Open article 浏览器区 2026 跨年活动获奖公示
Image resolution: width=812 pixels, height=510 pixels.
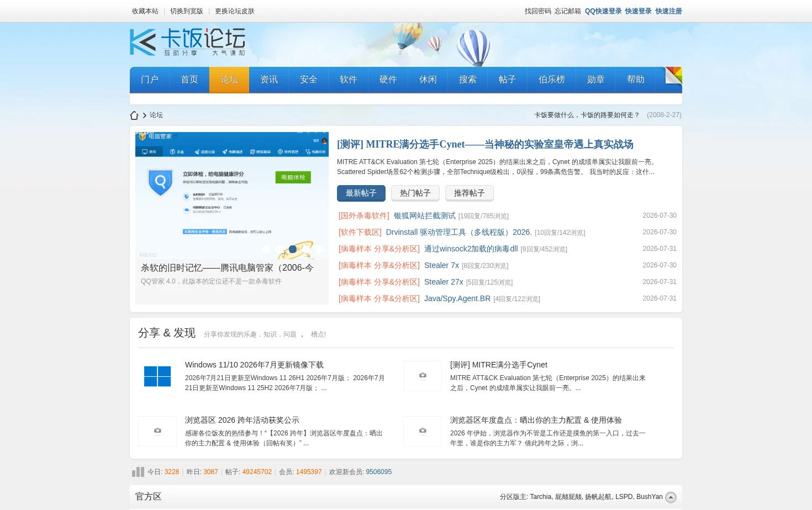click(242, 420)
